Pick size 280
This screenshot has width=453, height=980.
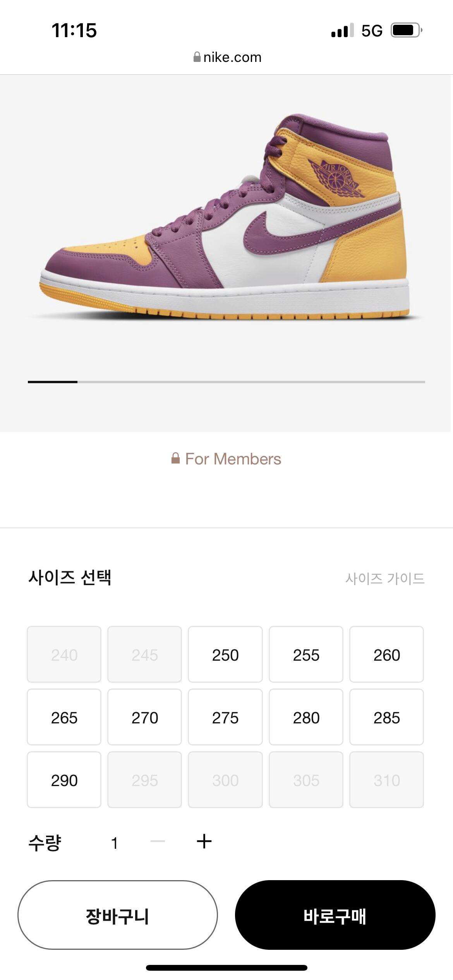click(x=306, y=717)
